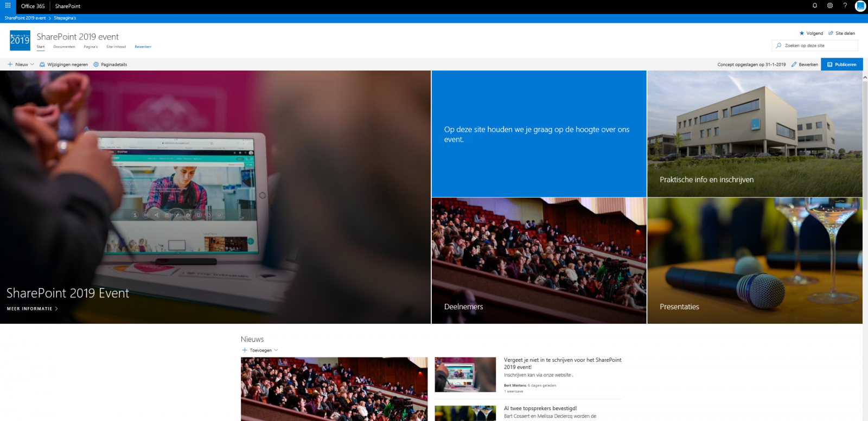This screenshot has width=868, height=421.
Task: Click the breadcrumb chevron separator
Action: click(50, 18)
